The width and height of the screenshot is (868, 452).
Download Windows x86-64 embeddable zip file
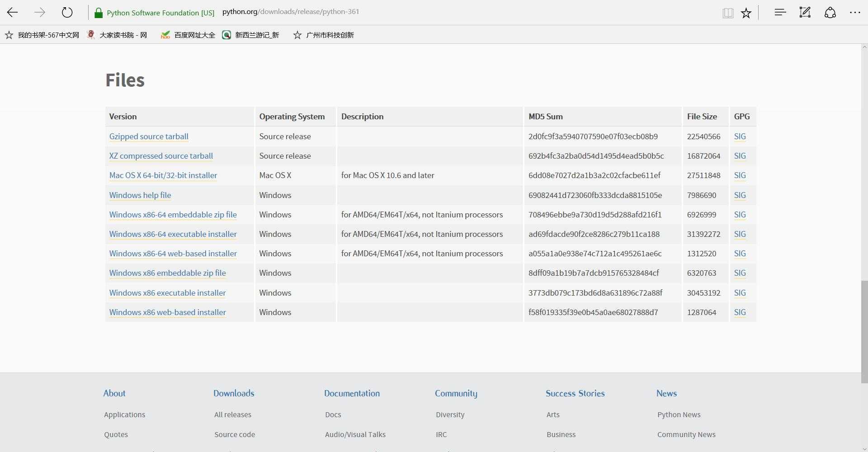coord(173,215)
